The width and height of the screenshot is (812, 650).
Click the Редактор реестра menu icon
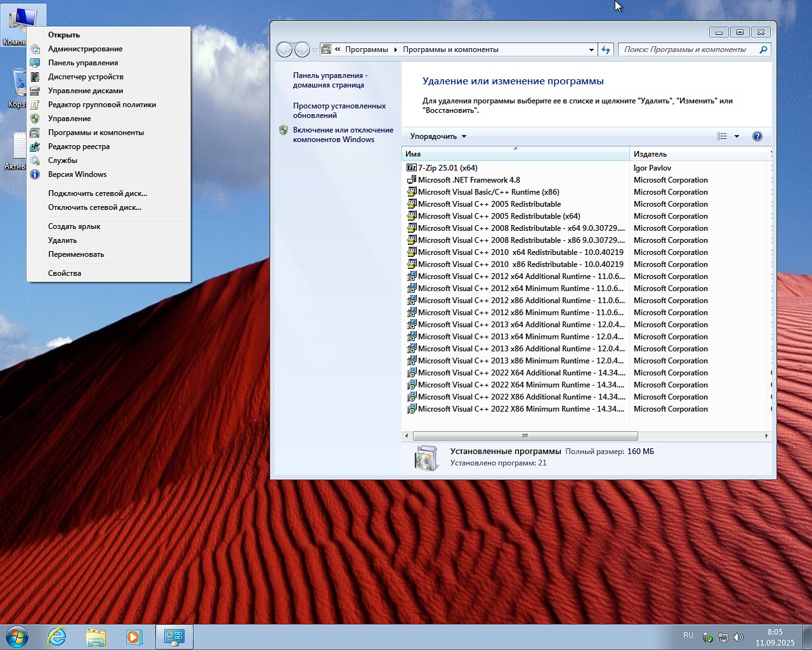(x=35, y=146)
